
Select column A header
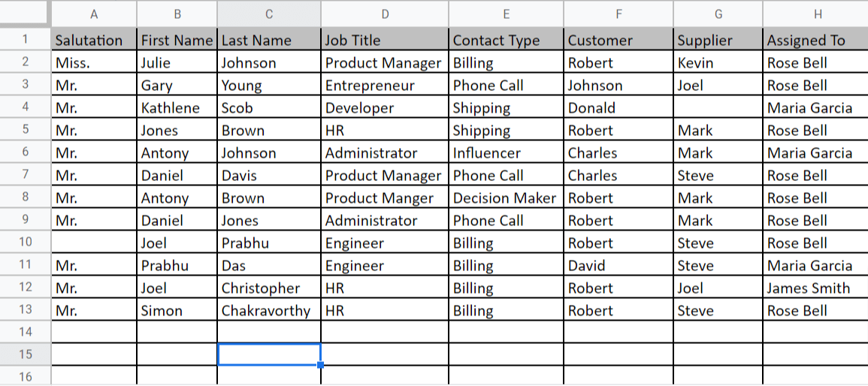[x=94, y=14]
